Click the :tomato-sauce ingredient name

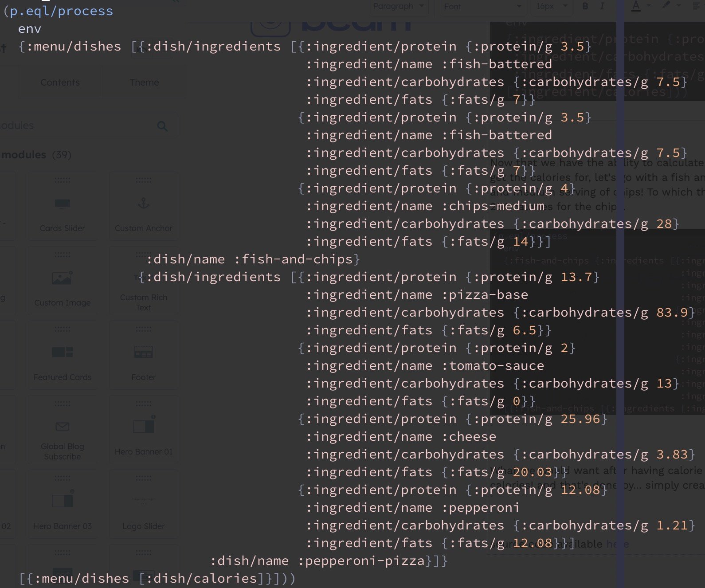(493, 365)
